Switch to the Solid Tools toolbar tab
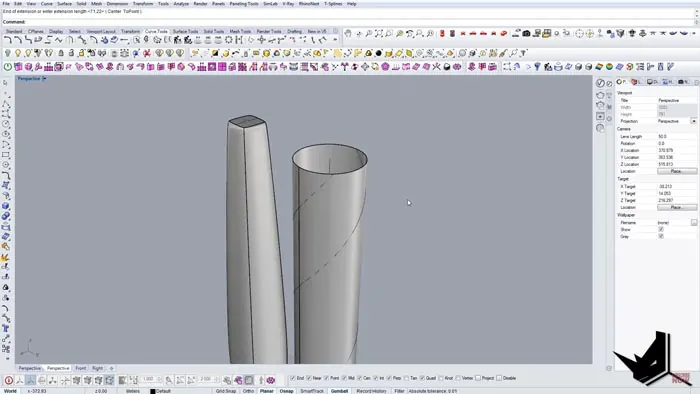The height and width of the screenshot is (394, 700). [x=214, y=31]
